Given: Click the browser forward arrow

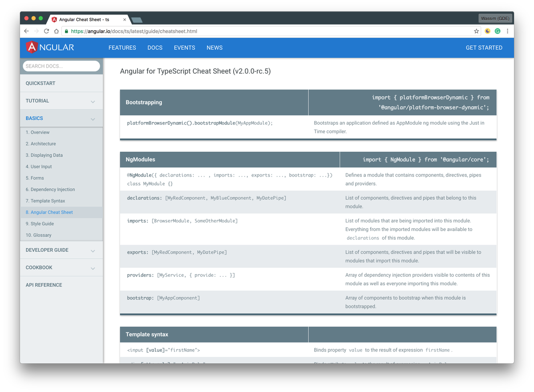Looking at the screenshot, I should (36, 31).
